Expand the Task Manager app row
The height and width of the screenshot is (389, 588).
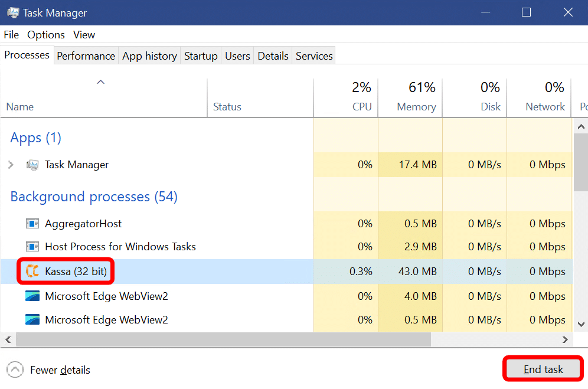click(x=11, y=165)
